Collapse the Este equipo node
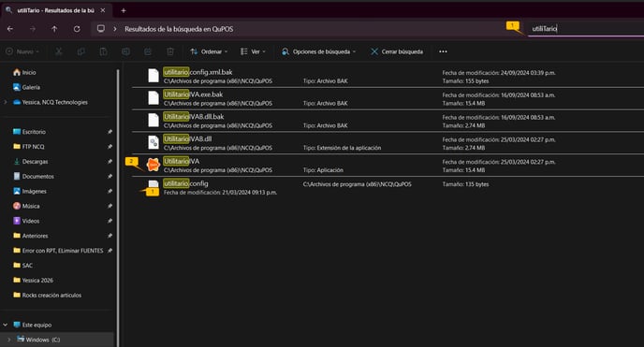Image resolution: width=644 pixels, height=347 pixels. click(x=6, y=325)
